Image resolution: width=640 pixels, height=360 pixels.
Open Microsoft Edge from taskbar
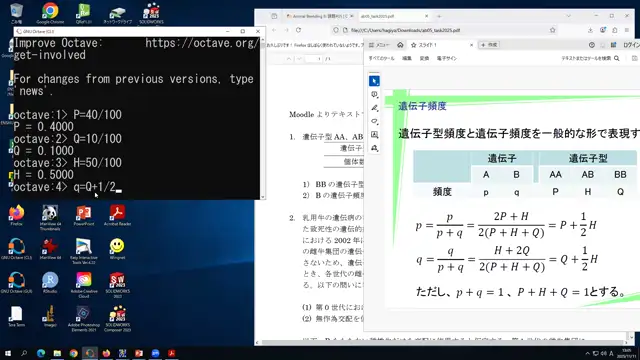(x=40, y=353)
